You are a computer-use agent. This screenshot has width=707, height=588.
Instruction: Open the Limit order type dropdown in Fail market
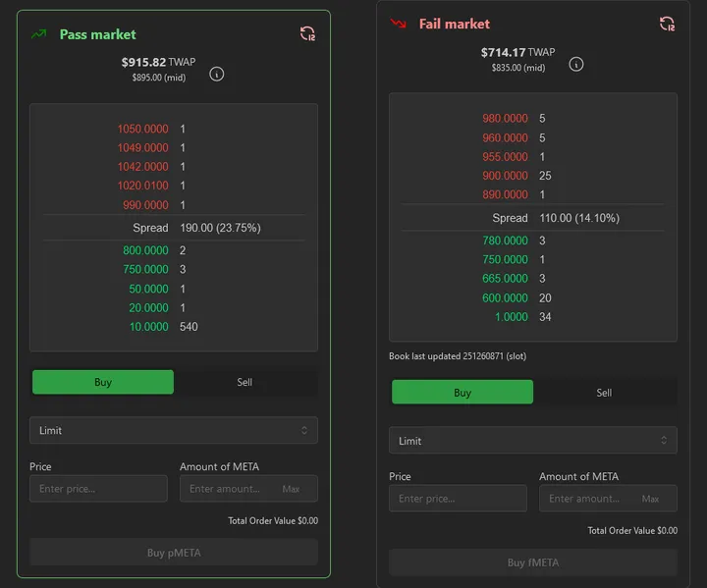pyautogui.click(x=533, y=441)
